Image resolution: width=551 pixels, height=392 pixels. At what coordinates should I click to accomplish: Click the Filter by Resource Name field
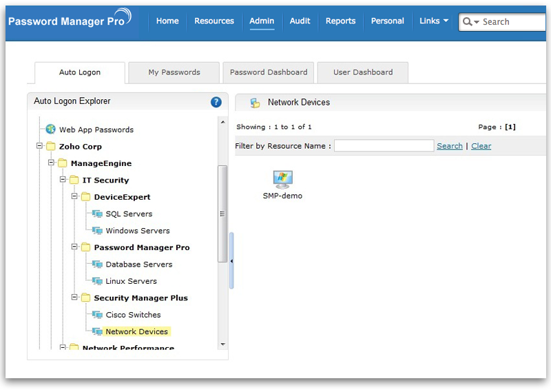tap(384, 145)
